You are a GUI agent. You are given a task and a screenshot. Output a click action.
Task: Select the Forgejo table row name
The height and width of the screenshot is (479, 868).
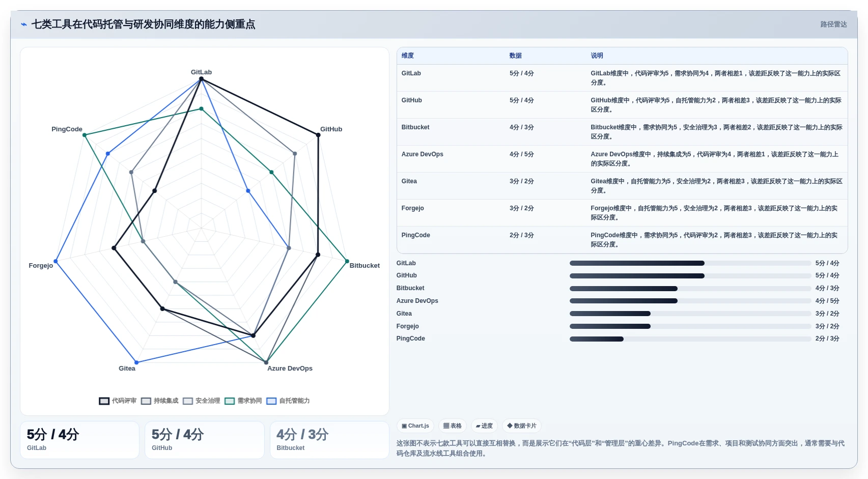(413, 208)
